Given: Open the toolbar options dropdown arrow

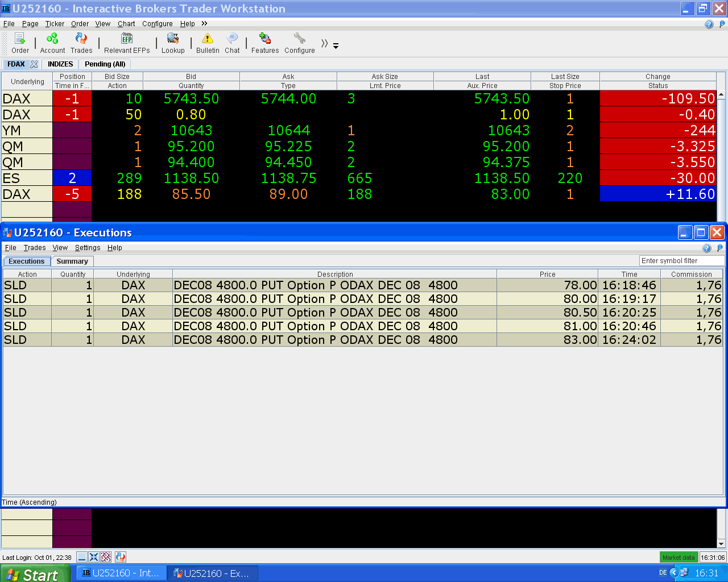Looking at the screenshot, I should (x=336, y=45).
